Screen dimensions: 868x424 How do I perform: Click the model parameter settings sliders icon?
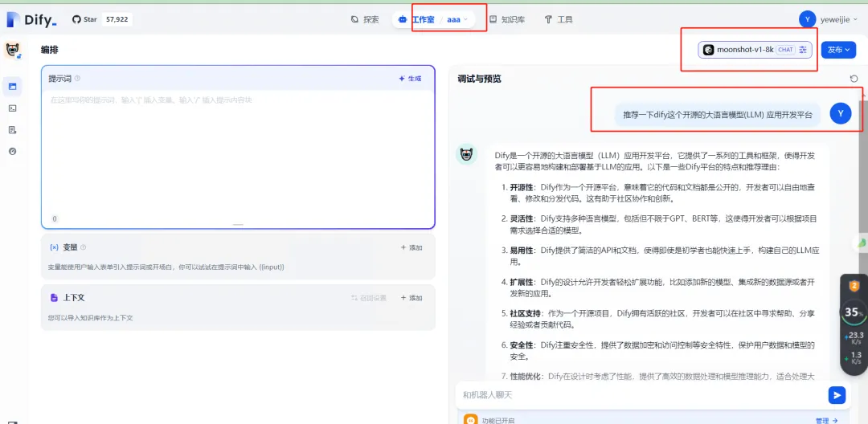click(802, 50)
